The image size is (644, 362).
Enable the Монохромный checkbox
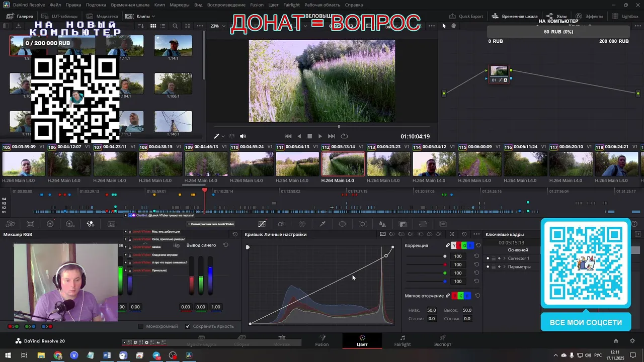(x=141, y=326)
